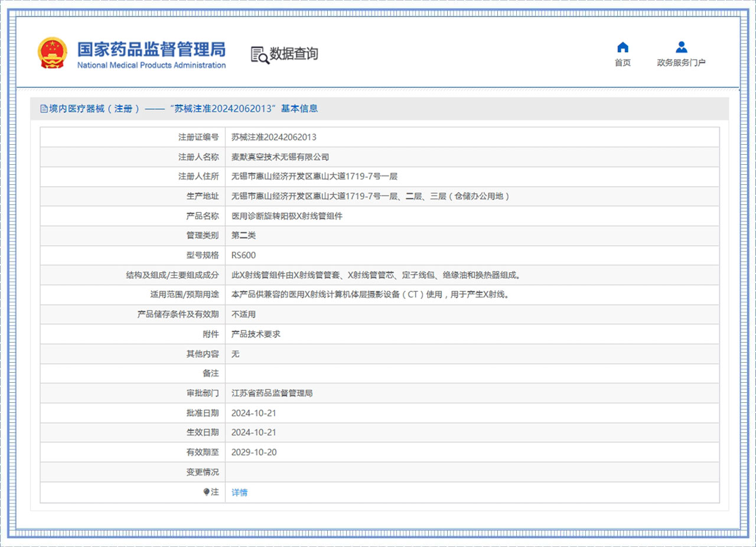Image resolution: width=756 pixels, height=547 pixels.
Task: Select the 无 value in 其他内容 row
Action: tap(235, 354)
